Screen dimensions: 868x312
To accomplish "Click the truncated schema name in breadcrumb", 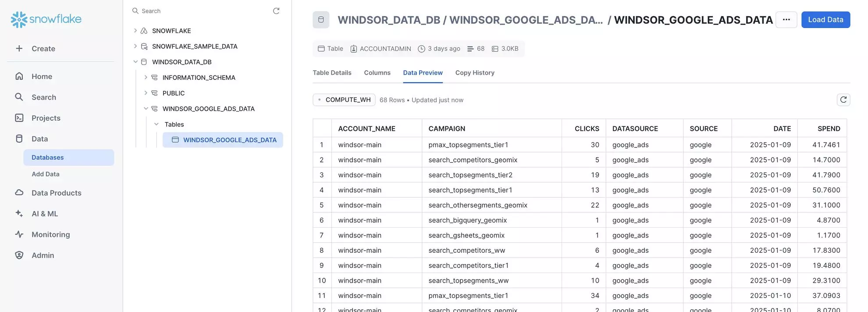I will (526, 20).
